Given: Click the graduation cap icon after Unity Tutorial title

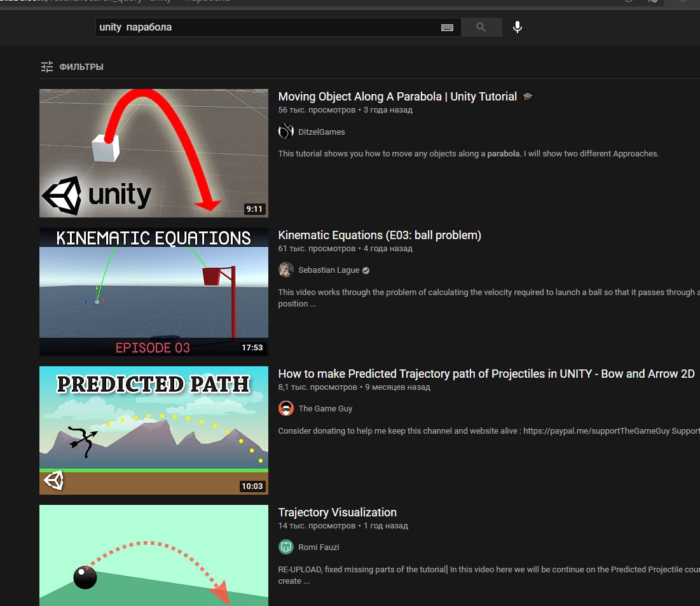Looking at the screenshot, I should click(x=528, y=97).
